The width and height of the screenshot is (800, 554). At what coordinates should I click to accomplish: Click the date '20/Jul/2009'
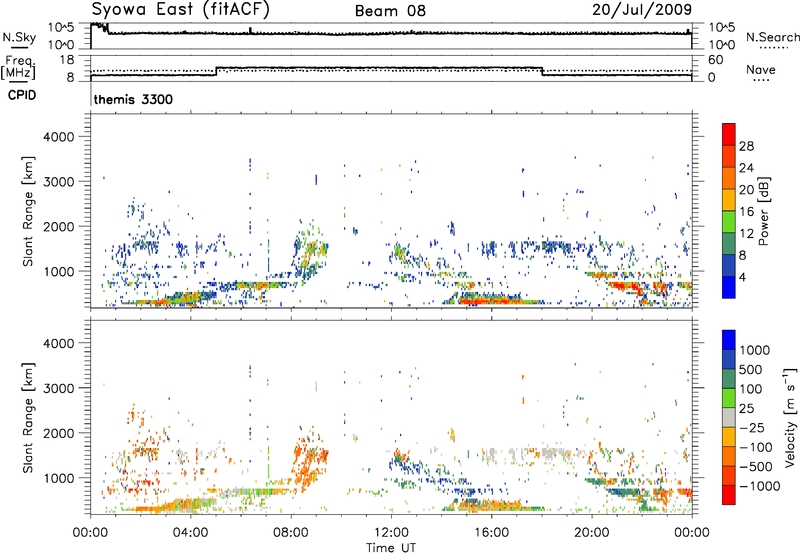click(x=642, y=10)
